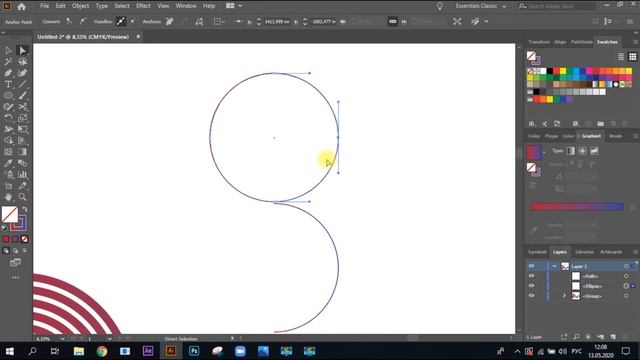The height and width of the screenshot is (360, 640).
Task: Select the Pen tool
Action: click(8, 73)
